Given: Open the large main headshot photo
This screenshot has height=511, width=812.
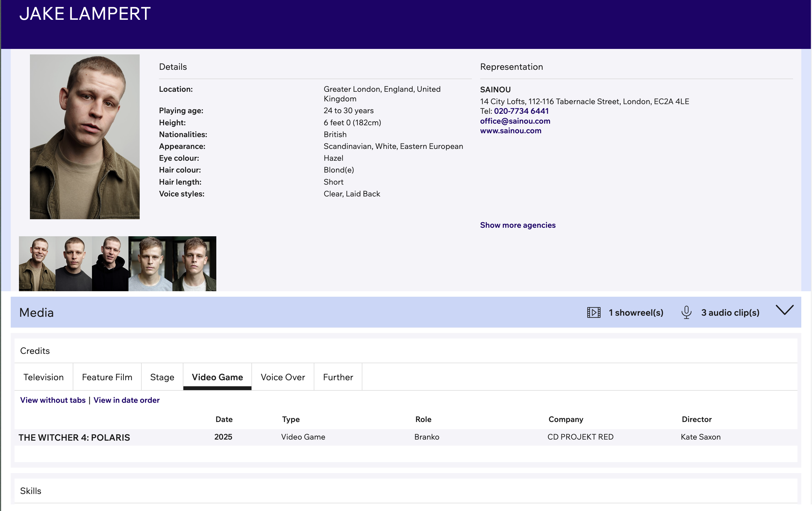Looking at the screenshot, I should pyautogui.click(x=85, y=137).
